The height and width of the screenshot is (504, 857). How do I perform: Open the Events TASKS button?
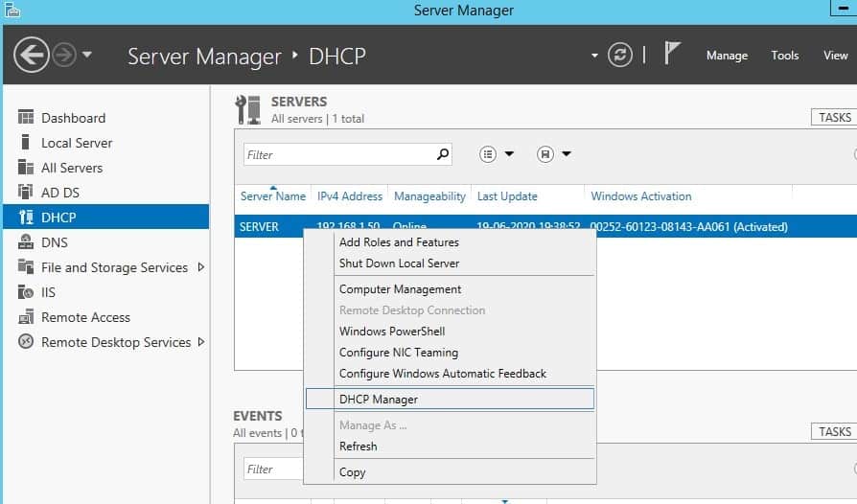pos(834,431)
